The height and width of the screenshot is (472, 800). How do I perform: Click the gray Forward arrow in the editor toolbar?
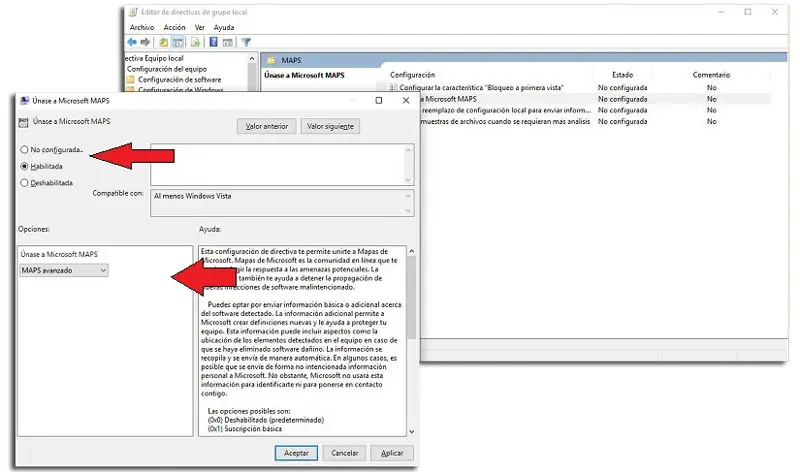click(x=145, y=42)
